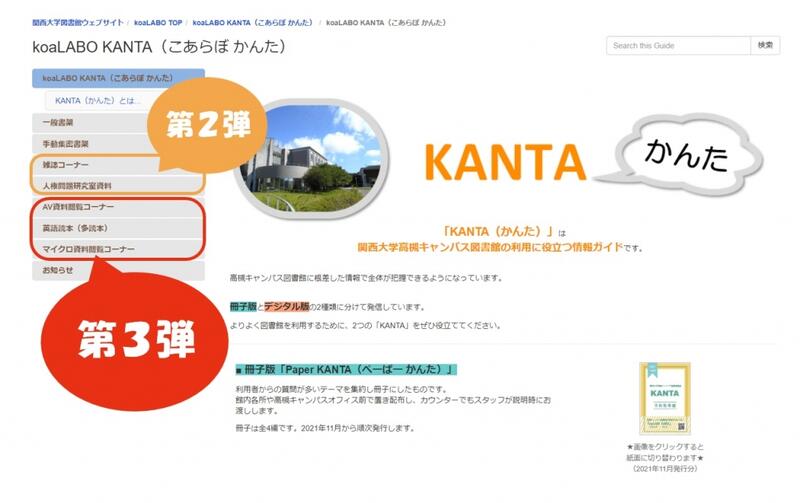Click the かんた speech bubble graphic

pyautogui.click(x=688, y=155)
